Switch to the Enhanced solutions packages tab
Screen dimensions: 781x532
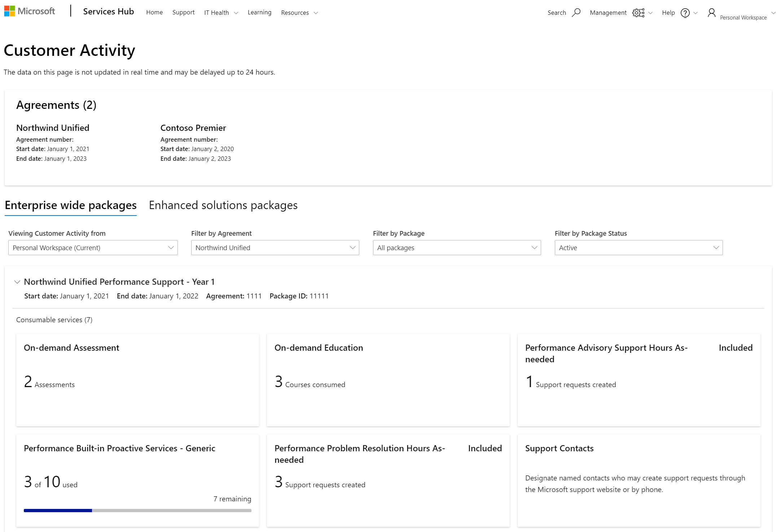223,205
